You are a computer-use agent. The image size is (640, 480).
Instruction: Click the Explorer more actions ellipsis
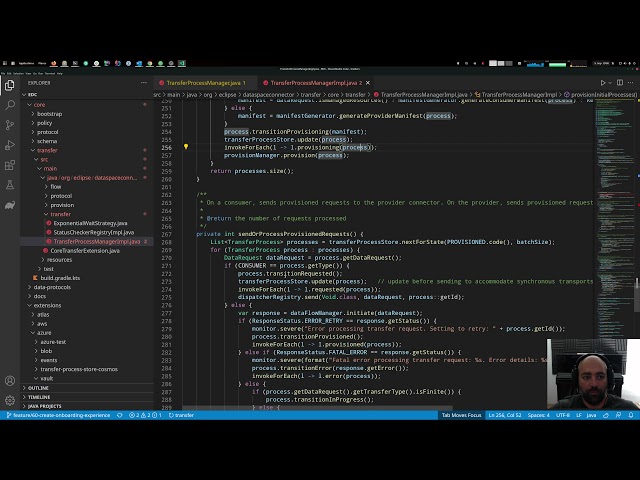144,82
